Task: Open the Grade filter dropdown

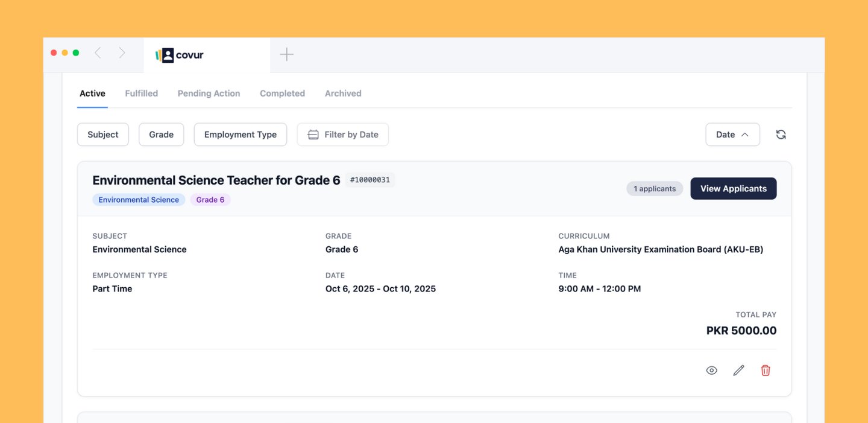Action: (161, 135)
